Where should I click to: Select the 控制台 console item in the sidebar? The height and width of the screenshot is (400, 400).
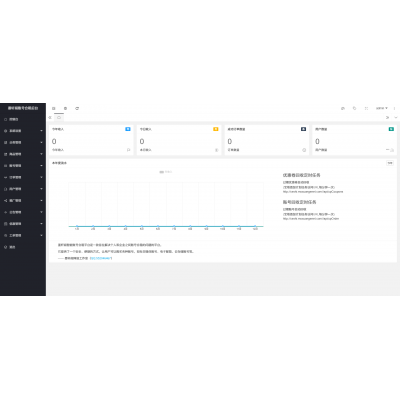coord(23,119)
